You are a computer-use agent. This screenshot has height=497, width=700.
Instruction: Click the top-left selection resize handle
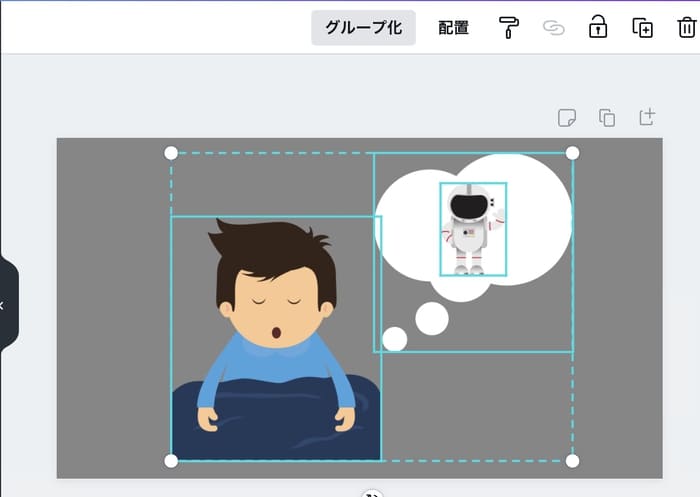171,153
